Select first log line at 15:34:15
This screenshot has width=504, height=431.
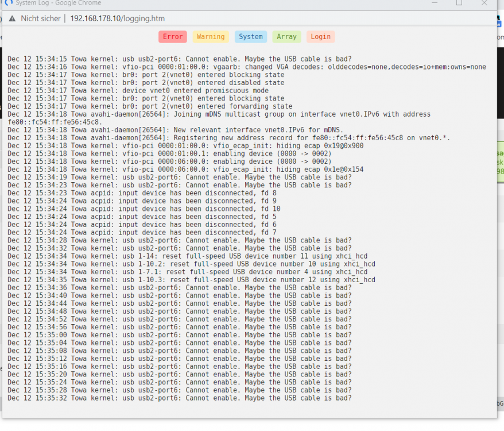[180, 59]
